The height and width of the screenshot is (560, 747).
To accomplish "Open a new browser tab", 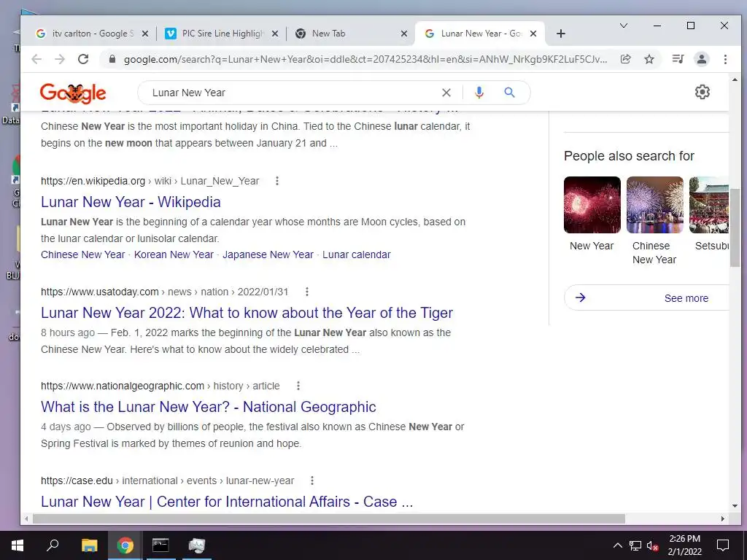I will [x=561, y=34].
